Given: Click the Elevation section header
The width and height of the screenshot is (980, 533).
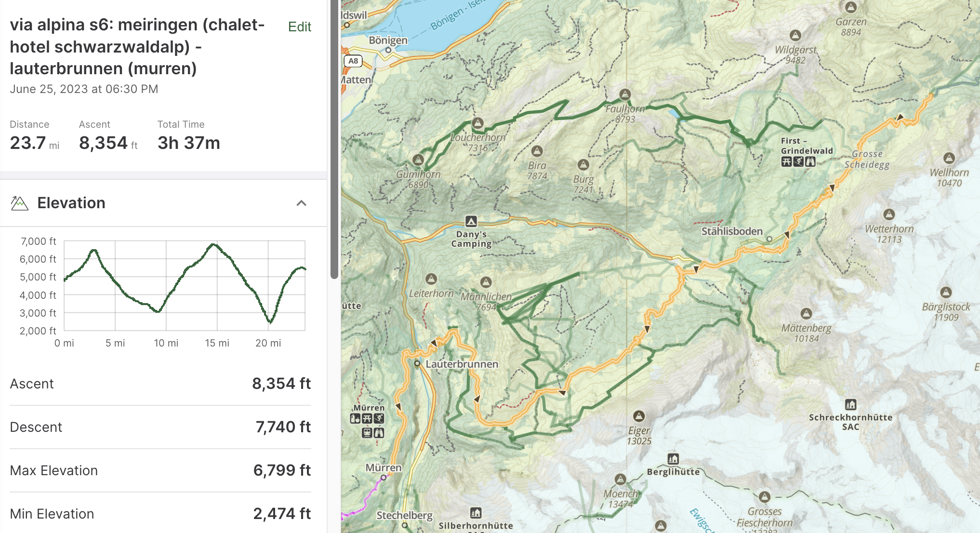Looking at the screenshot, I should coord(71,203).
